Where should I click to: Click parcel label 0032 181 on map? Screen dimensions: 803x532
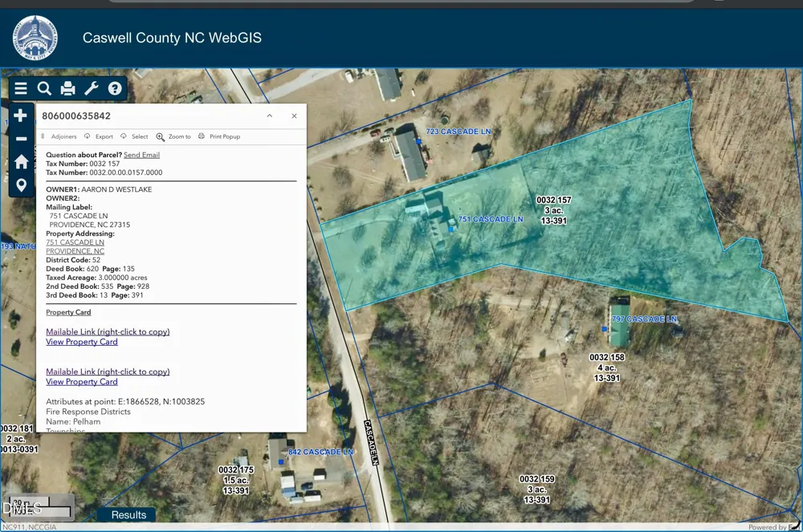[18, 438]
